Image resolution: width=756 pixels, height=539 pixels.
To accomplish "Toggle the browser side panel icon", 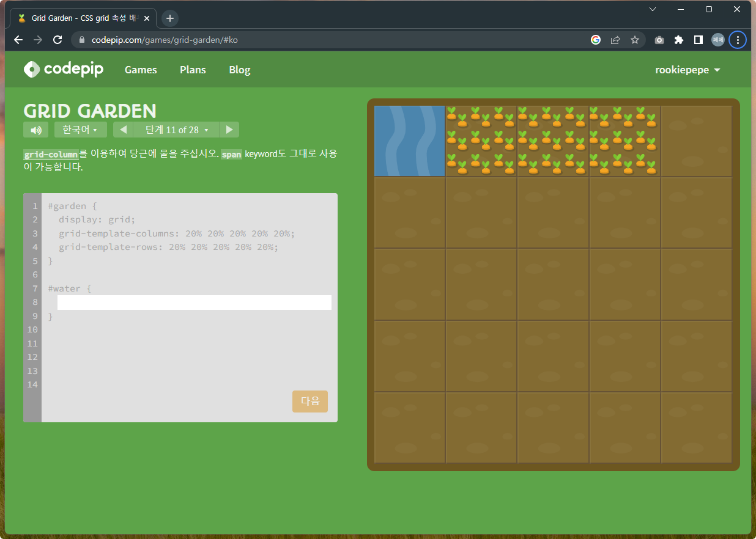I will pyautogui.click(x=698, y=40).
